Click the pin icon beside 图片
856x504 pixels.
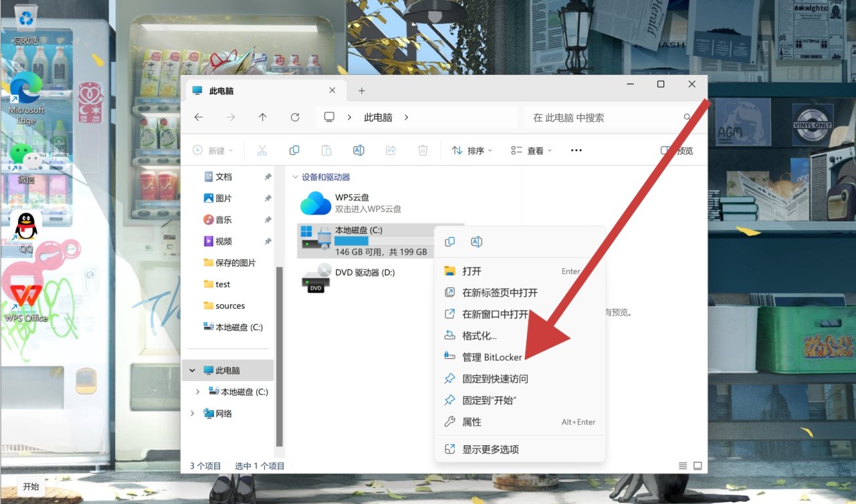click(267, 199)
